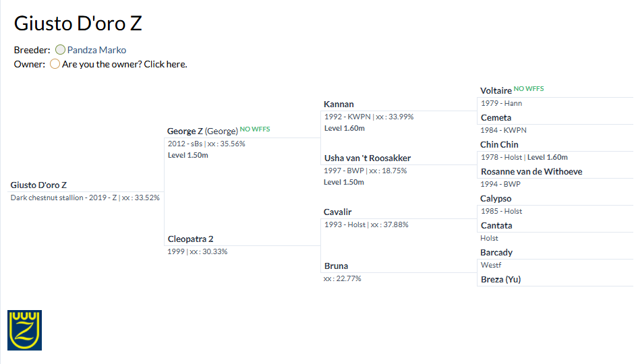Select Usha van 't Roosakker entry
Viewport: 634px width, 364px height.
368,158
